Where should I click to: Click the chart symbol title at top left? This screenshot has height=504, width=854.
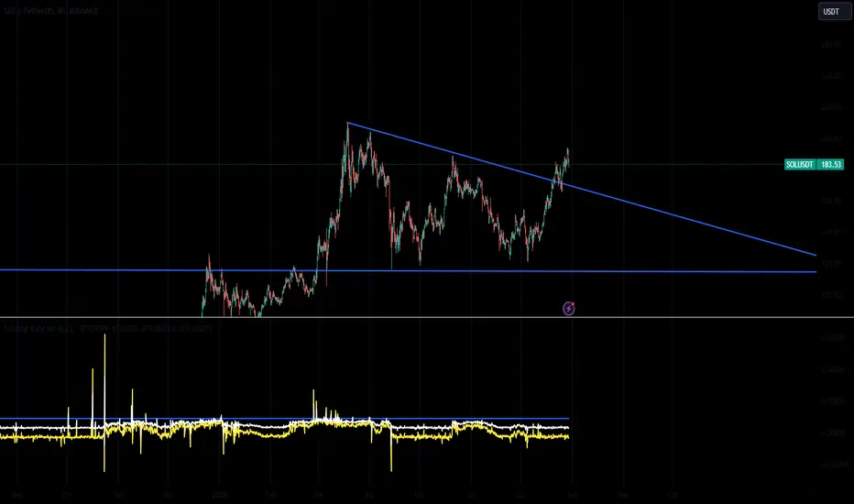51,10
